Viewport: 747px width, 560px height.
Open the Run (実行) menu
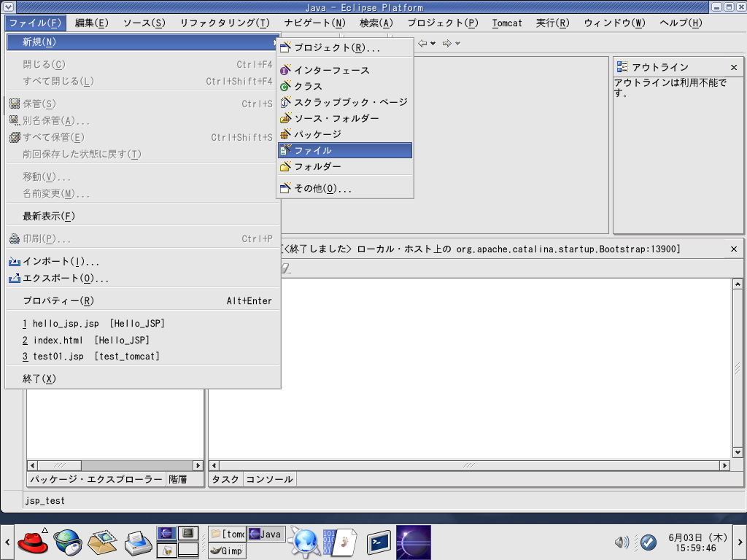[x=553, y=23]
